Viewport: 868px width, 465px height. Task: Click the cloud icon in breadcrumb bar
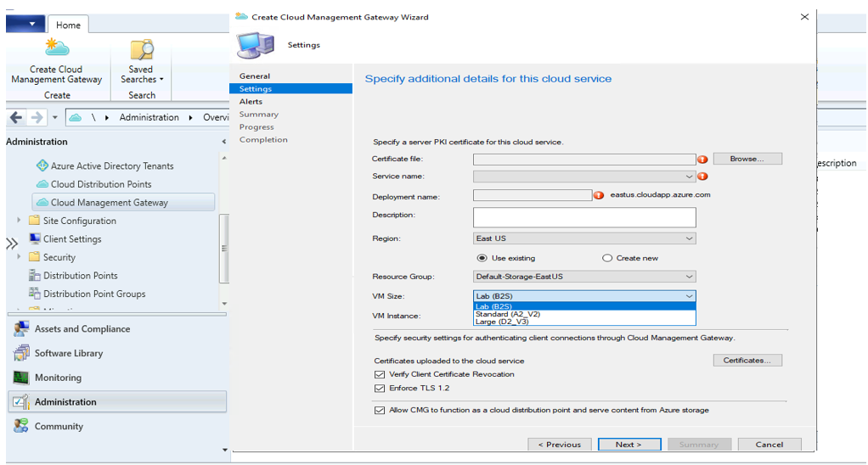pyautogui.click(x=76, y=117)
